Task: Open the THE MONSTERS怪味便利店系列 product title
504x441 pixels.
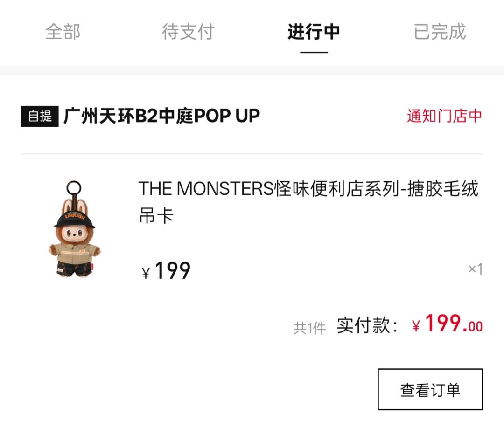Action: click(x=309, y=202)
